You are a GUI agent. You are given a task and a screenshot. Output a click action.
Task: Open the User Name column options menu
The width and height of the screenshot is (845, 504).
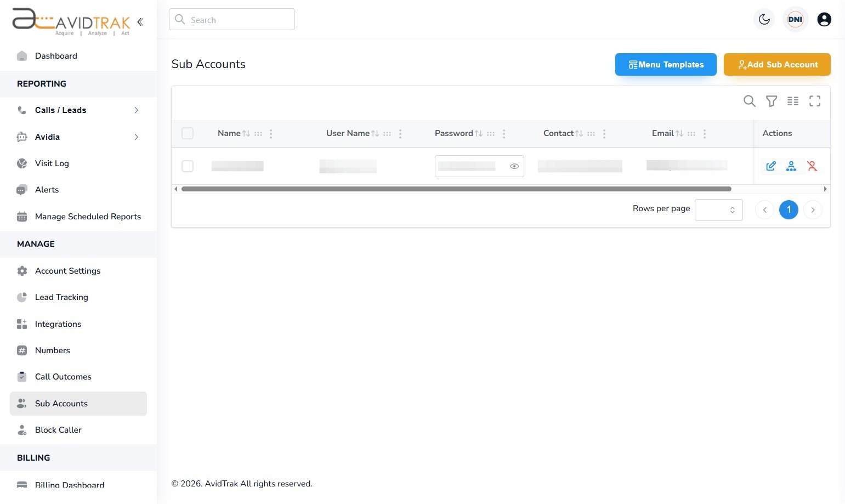(x=400, y=134)
